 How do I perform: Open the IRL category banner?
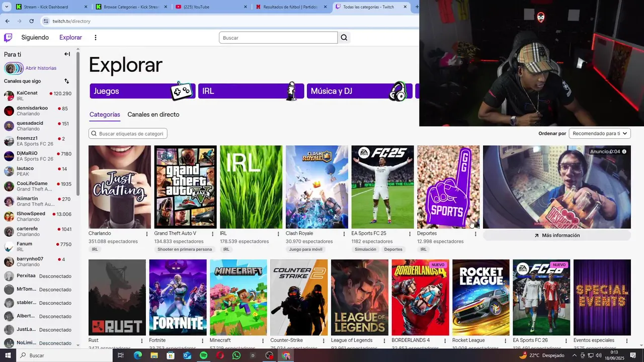251,91
